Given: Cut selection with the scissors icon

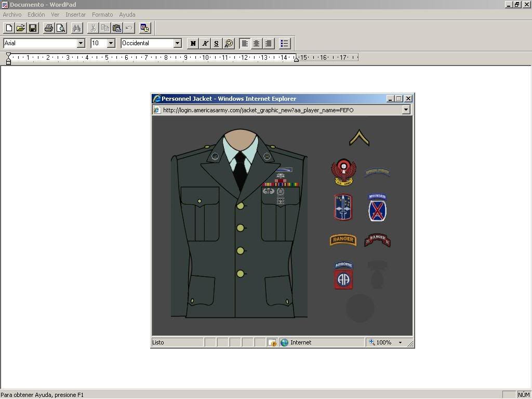Looking at the screenshot, I should (x=93, y=28).
